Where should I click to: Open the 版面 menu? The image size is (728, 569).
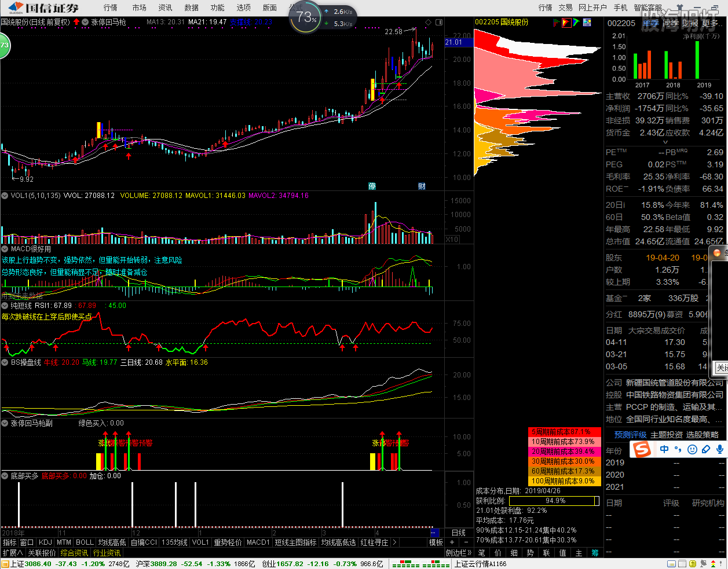(x=269, y=8)
